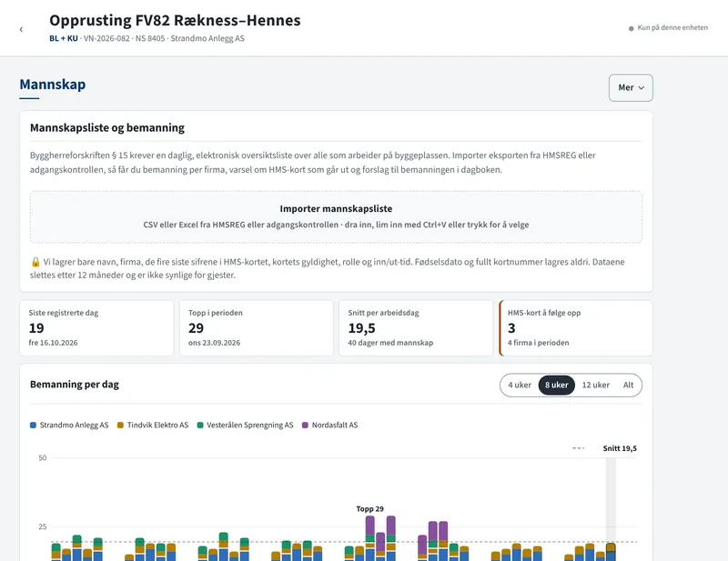Click the text '40 dager med mannskap'
This screenshot has width=728, height=561.
pyautogui.click(x=390, y=343)
